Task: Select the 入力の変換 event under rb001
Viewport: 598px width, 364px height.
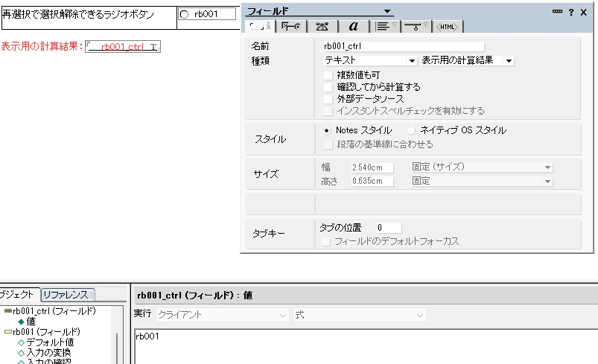Action: pyautogui.click(x=48, y=353)
